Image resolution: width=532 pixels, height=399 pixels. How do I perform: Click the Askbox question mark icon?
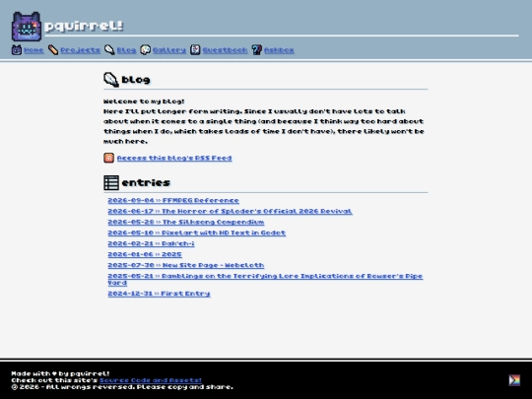tap(256, 50)
